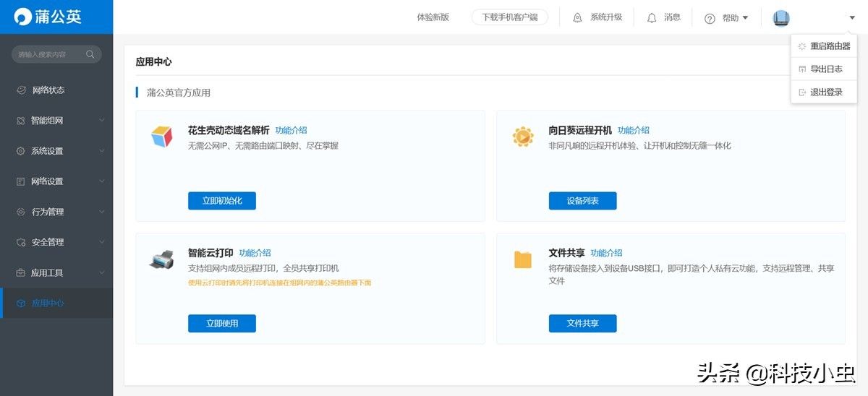Screen dimensions: 868x396
Task: Click the search magnifier icon in sidebar
Action: point(90,54)
